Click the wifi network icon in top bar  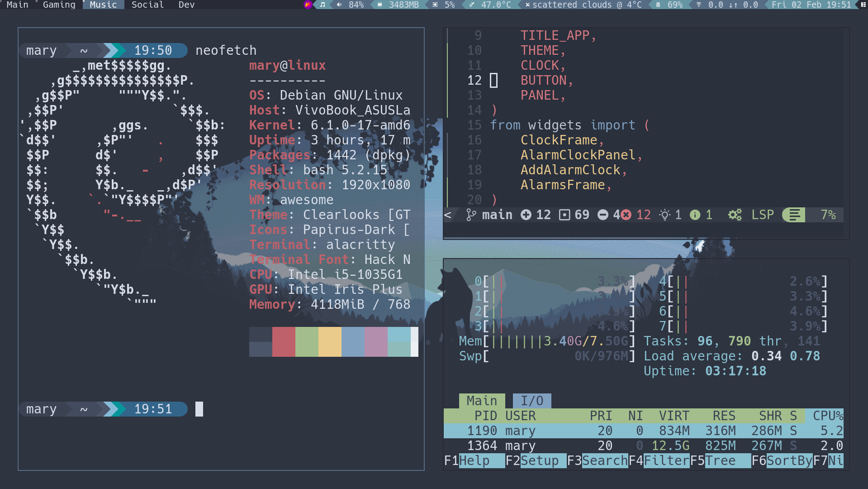click(x=699, y=5)
